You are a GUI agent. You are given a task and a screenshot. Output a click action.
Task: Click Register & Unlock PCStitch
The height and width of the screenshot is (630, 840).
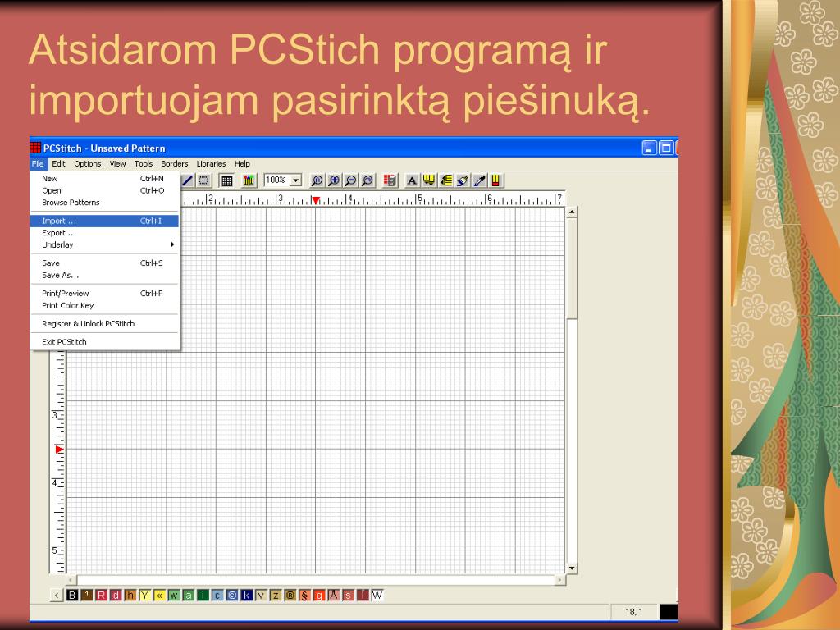pos(104,323)
